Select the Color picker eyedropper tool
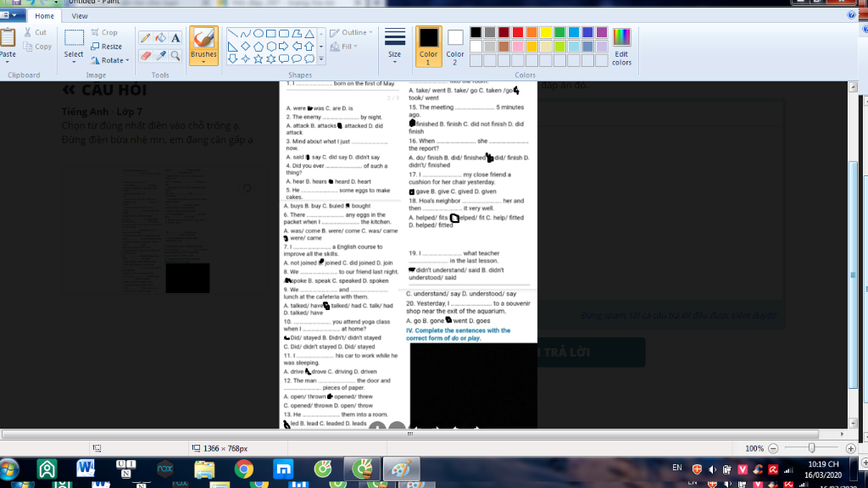This screenshot has height=488, width=868. tap(160, 55)
